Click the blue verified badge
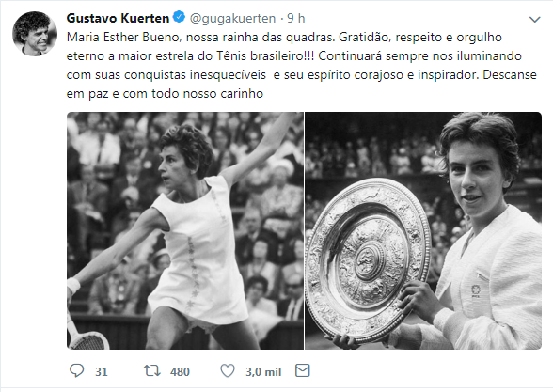The image size is (553, 392). click(x=179, y=17)
